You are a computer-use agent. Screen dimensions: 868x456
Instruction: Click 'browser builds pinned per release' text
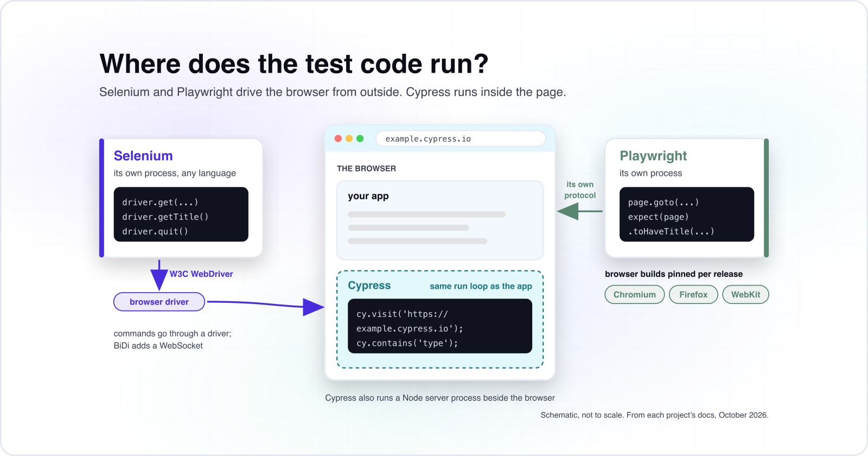coord(674,274)
